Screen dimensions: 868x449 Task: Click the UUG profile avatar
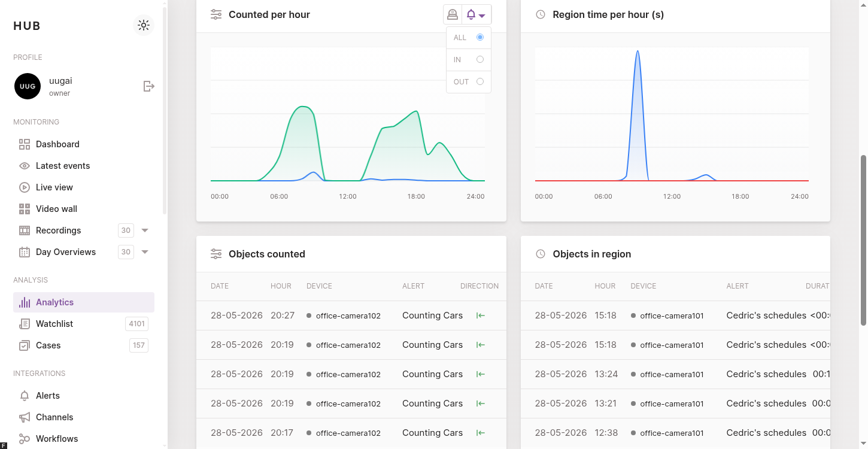(28, 86)
